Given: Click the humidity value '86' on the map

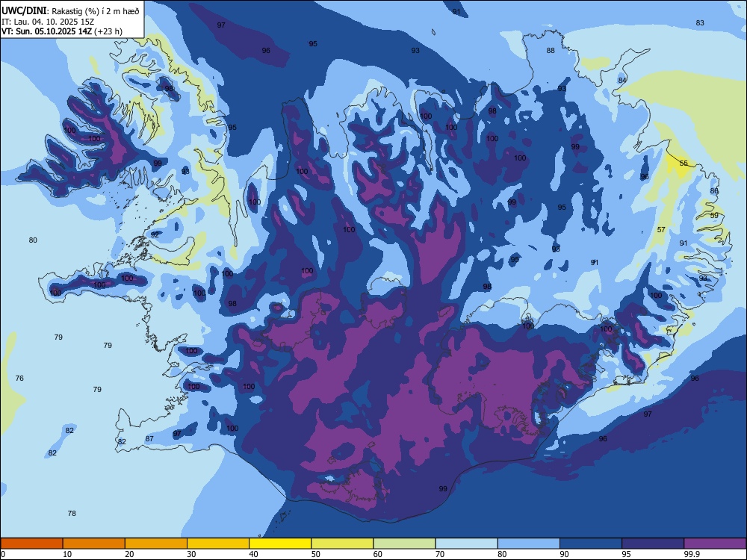Looking at the screenshot, I should [x=714, y=191].
